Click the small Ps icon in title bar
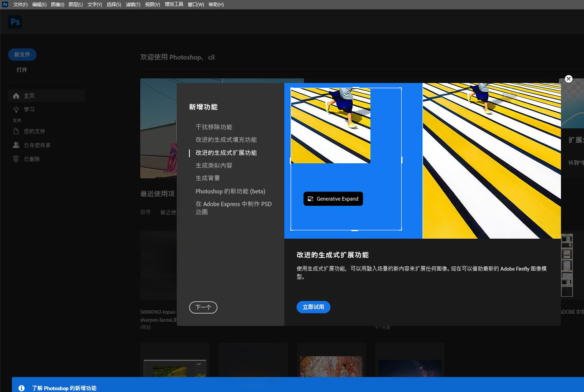Image resolution: width=584 pixels, height=392 pixels. 5,4
